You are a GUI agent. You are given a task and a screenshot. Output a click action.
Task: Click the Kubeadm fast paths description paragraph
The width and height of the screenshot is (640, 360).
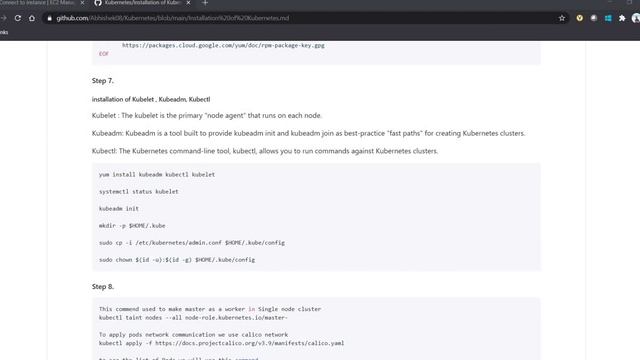pyautogui.click(x=308, y=133)
